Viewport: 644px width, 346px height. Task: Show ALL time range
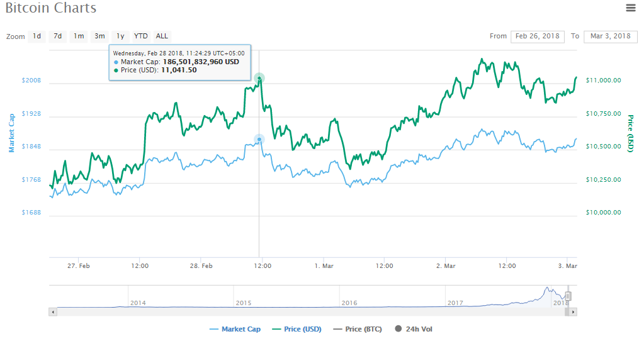162,36
